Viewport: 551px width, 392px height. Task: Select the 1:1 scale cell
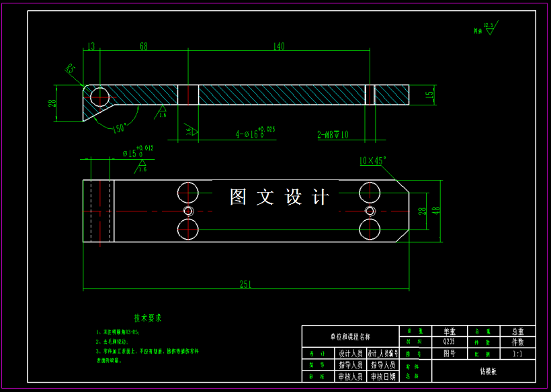coord(517,353)
